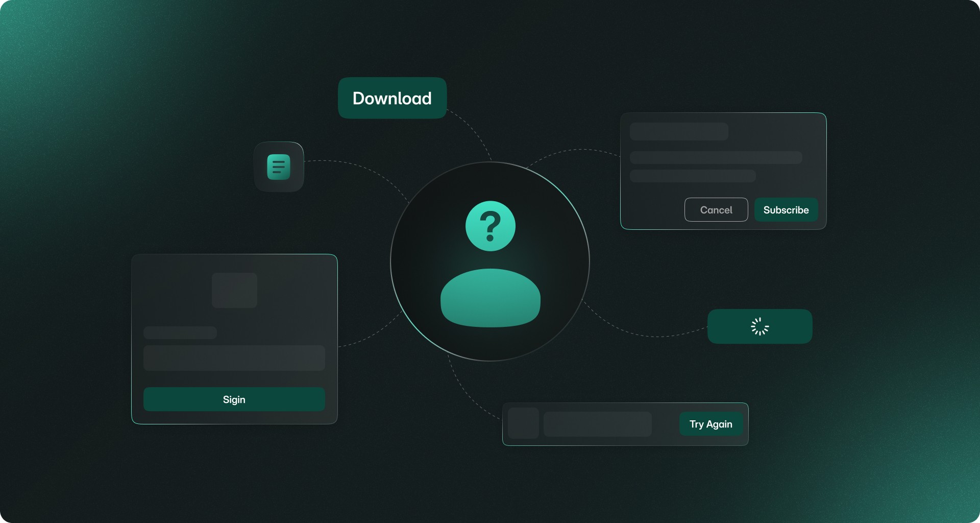Click the placeholder text in Try Again bar
The width and height of the screenshot is (980, 523).
coord(598,424)
